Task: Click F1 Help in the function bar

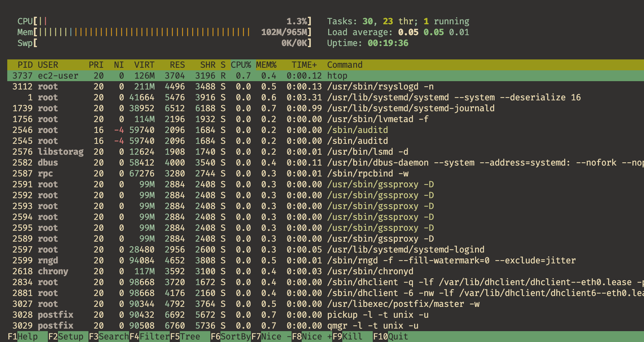Action: point(22,337)
